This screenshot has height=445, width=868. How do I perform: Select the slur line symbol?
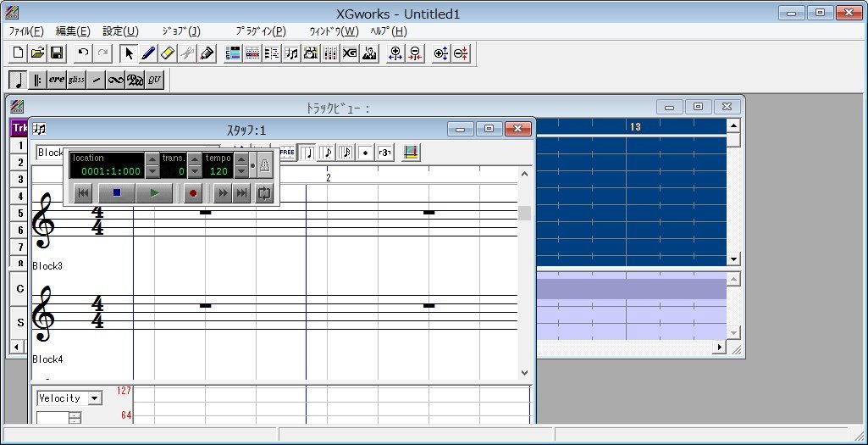pos(96,80)
